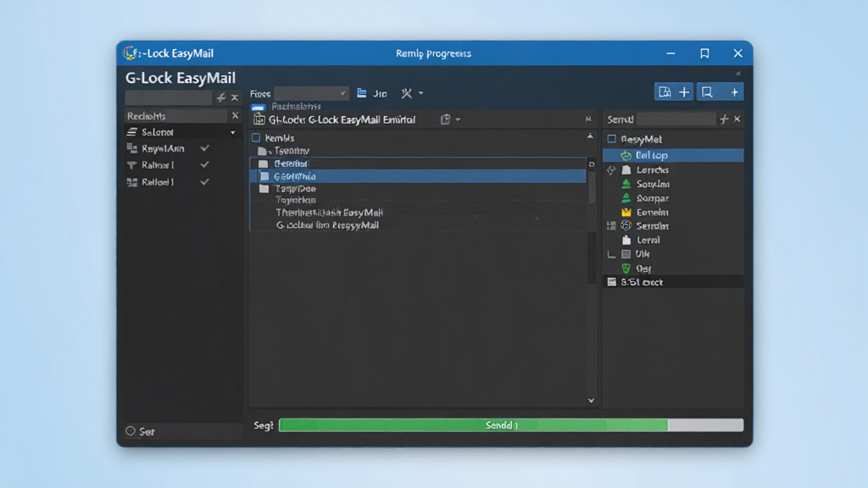Click the left panel search input field
Screen dimensions: 868x488
pyautogui.click(x=169, y=98)
